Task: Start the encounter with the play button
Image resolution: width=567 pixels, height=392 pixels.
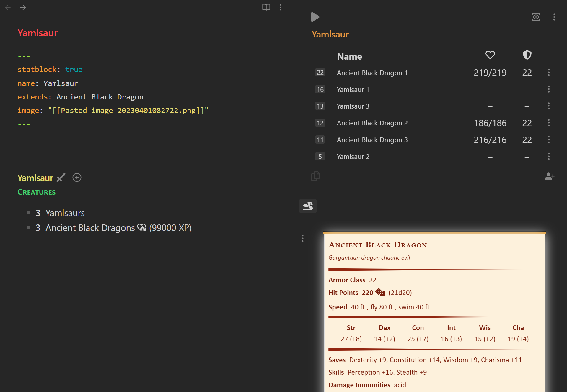Action: 315,17
